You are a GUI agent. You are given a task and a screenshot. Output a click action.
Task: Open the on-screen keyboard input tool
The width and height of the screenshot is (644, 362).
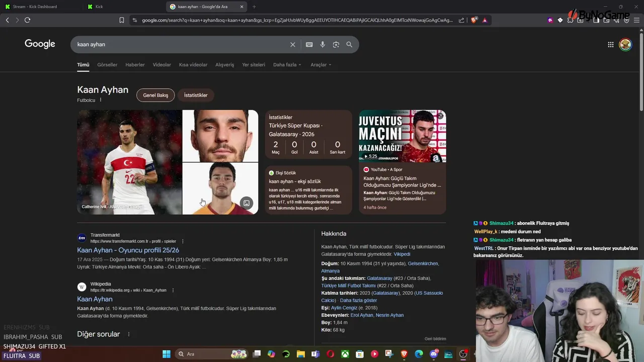click(x=309, y=45)
